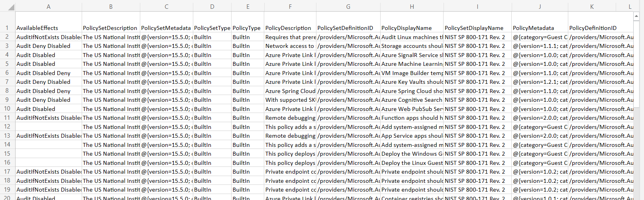Click the AvailableEffects header cell
Screen dimensions: 644x200
[x=49, y=22]
